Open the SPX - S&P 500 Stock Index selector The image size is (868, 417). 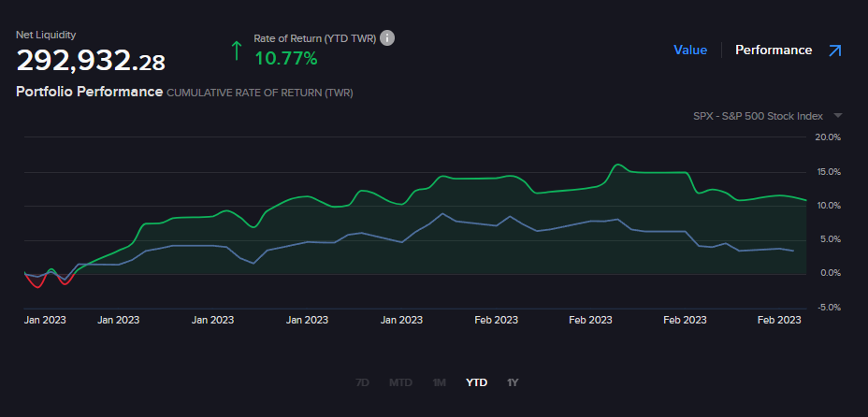point(758,116)
